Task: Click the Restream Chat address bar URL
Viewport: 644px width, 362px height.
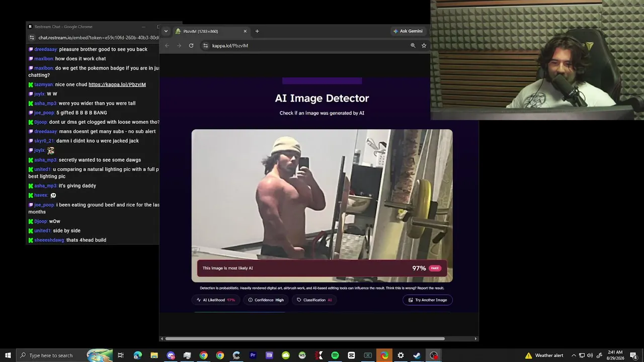Action: [99, 38]
